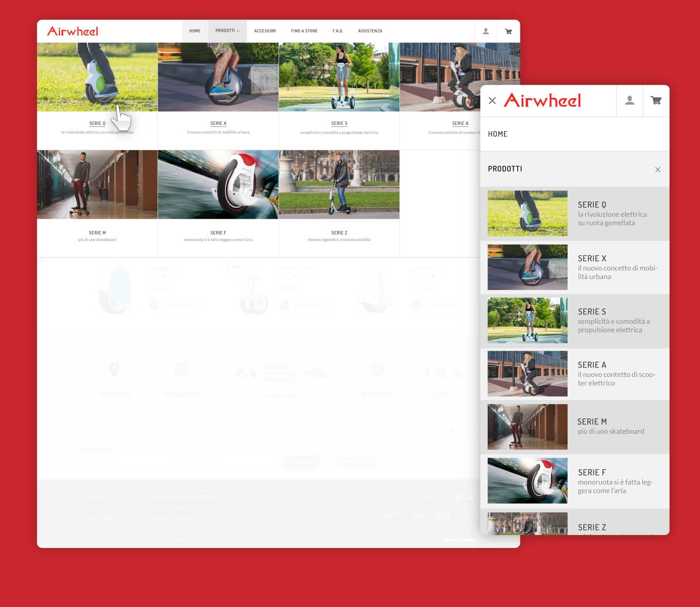
Task: Collapse the PRODOTTI section in mobile menu
Action: coord(658,169)
